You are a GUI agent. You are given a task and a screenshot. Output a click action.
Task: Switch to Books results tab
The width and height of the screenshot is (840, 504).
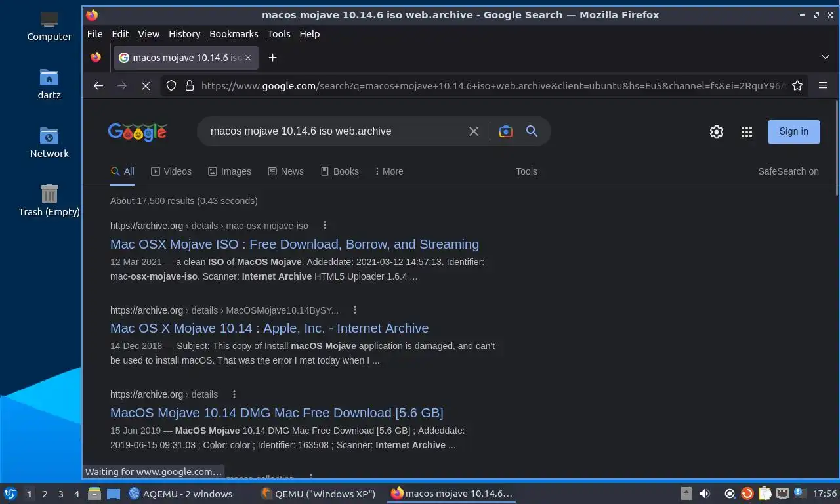[x=339, y=171]
